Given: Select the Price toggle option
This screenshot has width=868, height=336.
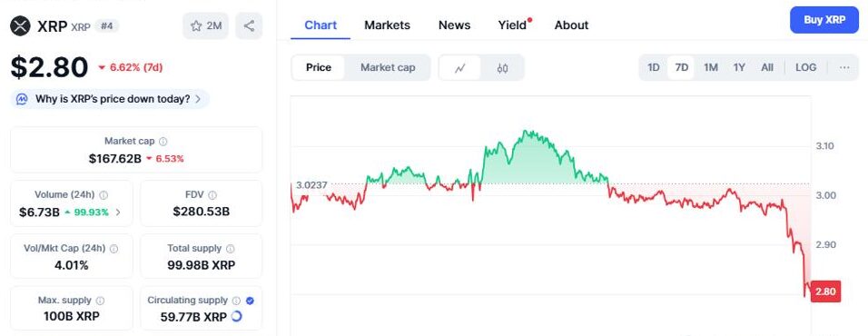Looking at the screenshot, I should pos(319,67).
